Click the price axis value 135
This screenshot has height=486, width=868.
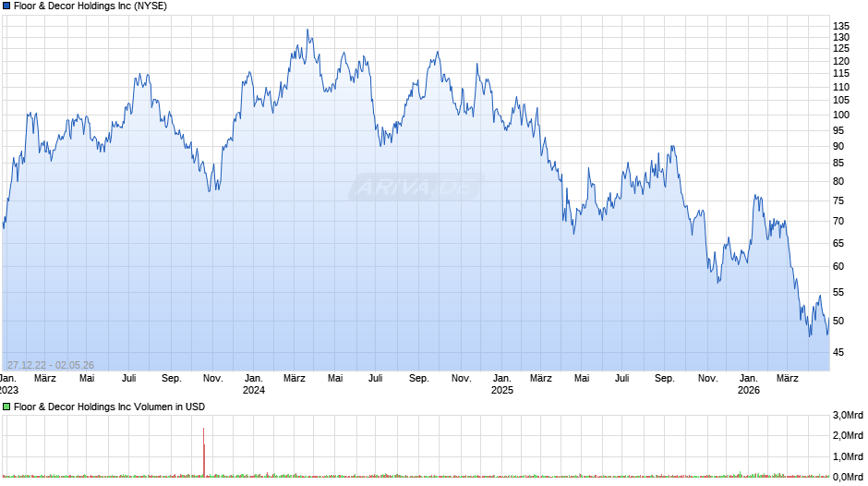pyautogui.click(x=841, y=26)
